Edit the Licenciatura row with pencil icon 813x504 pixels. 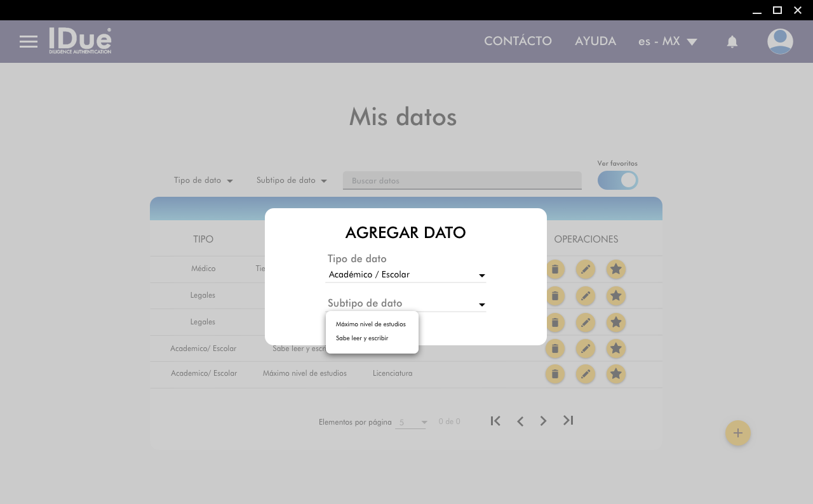586,374
